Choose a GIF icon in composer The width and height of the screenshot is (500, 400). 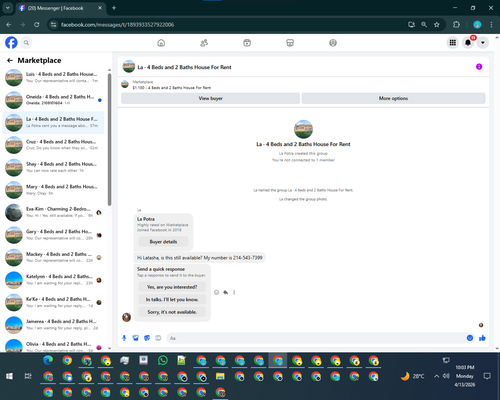[x=158, y=338]
